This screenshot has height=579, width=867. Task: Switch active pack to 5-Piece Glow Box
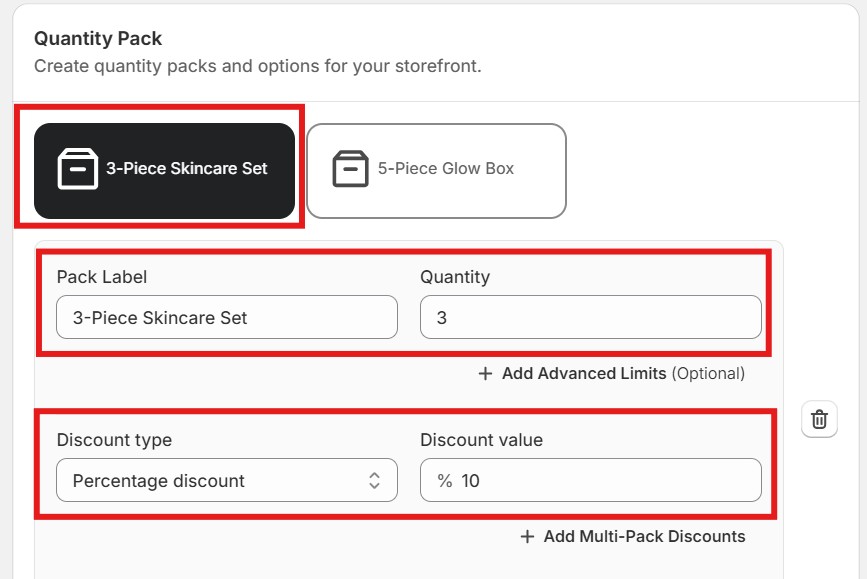(436, 170)
